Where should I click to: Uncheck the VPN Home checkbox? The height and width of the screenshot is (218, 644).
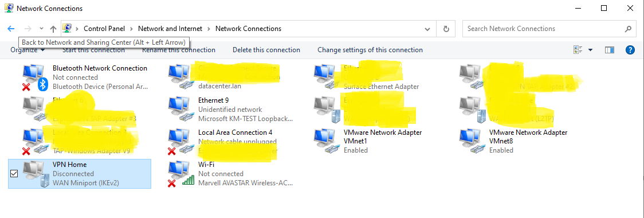click(14, 174)
